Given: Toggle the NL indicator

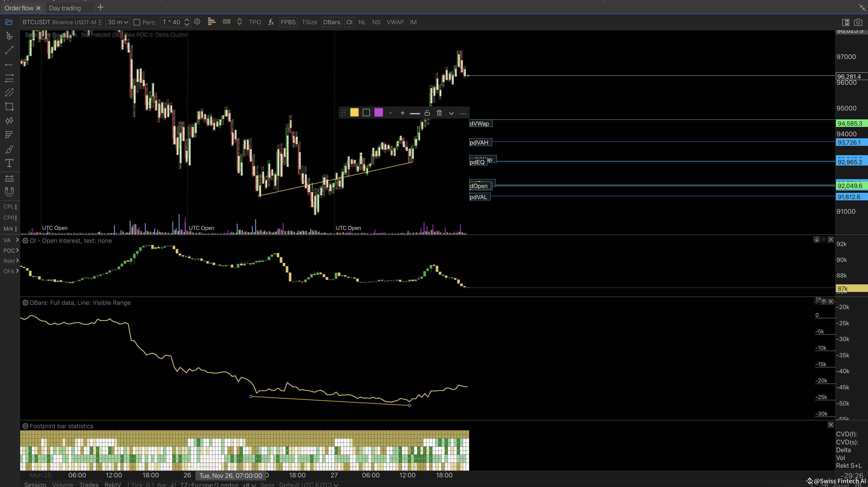Looking at the screenshot, I should pyautogui.click(x=362, y=22).
